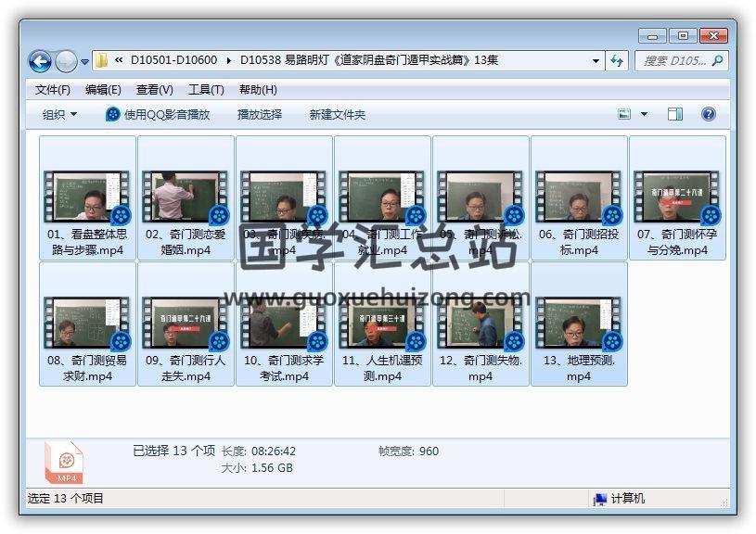Expand the address bar history dropdown
This screenshot has width=756, height=534.
596,61
